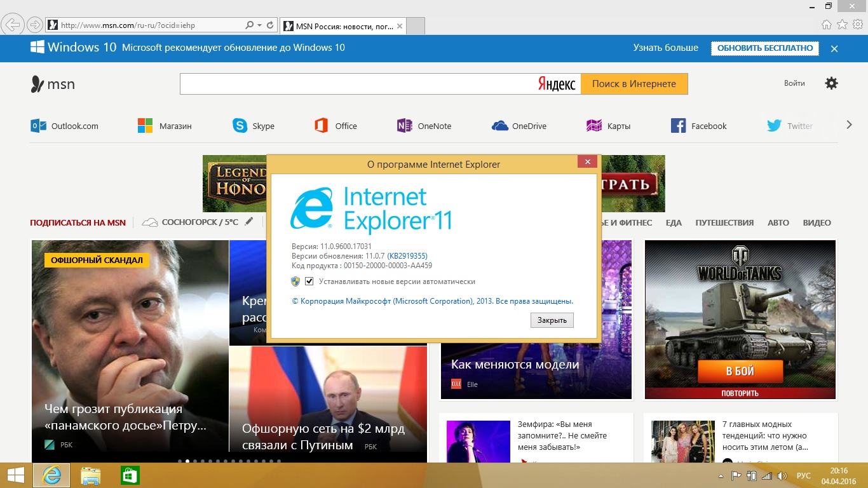
Task: Open the address bar autocomplete dropdown arrow
Action: pos(259,25)
